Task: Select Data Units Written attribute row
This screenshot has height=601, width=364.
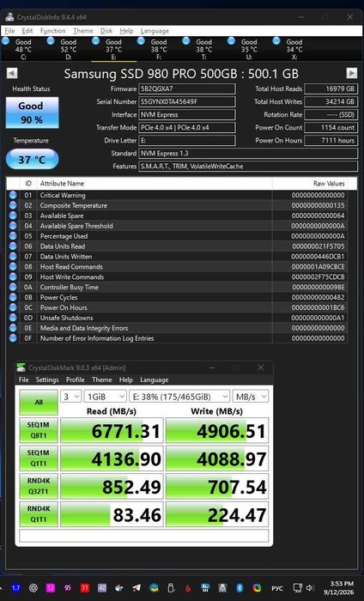Action: (178, 257)
